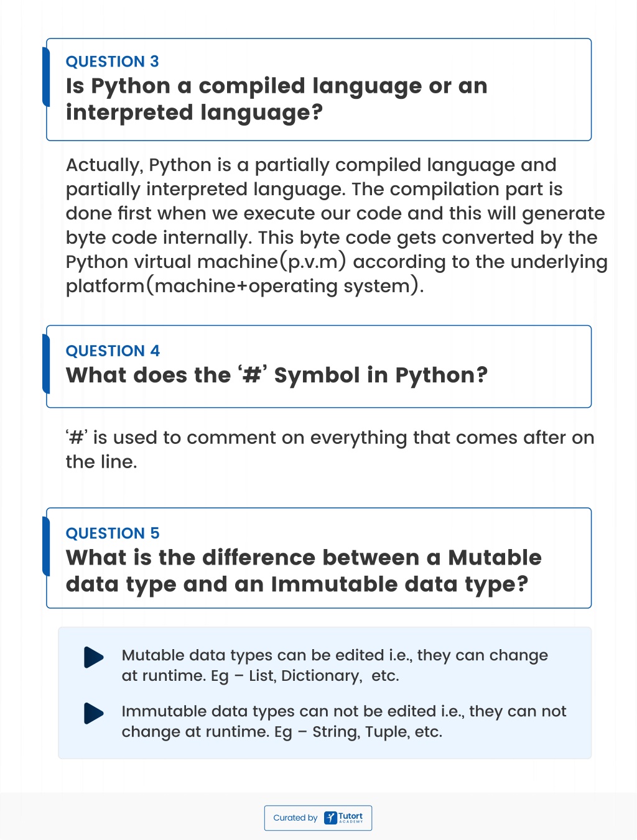Click the arrow bullet beside Mutable data types
Screen dimensions: 637x840
tap(94, 657)
